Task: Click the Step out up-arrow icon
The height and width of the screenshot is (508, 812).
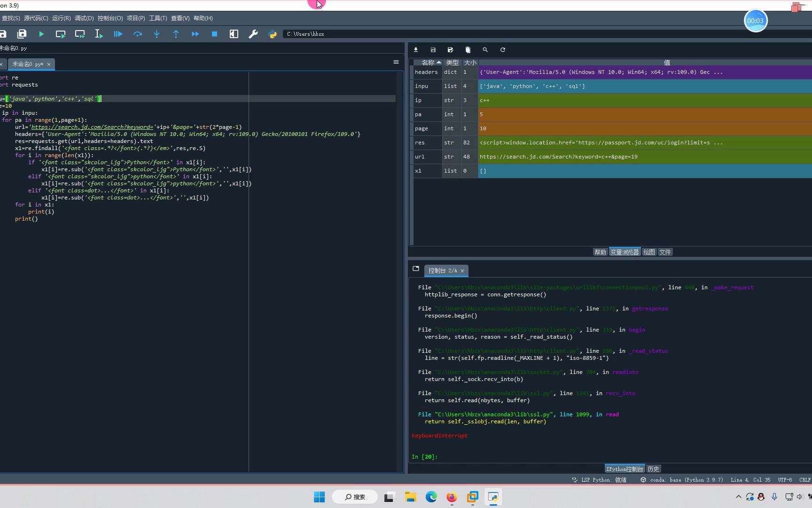Action: tap(176, 34)
